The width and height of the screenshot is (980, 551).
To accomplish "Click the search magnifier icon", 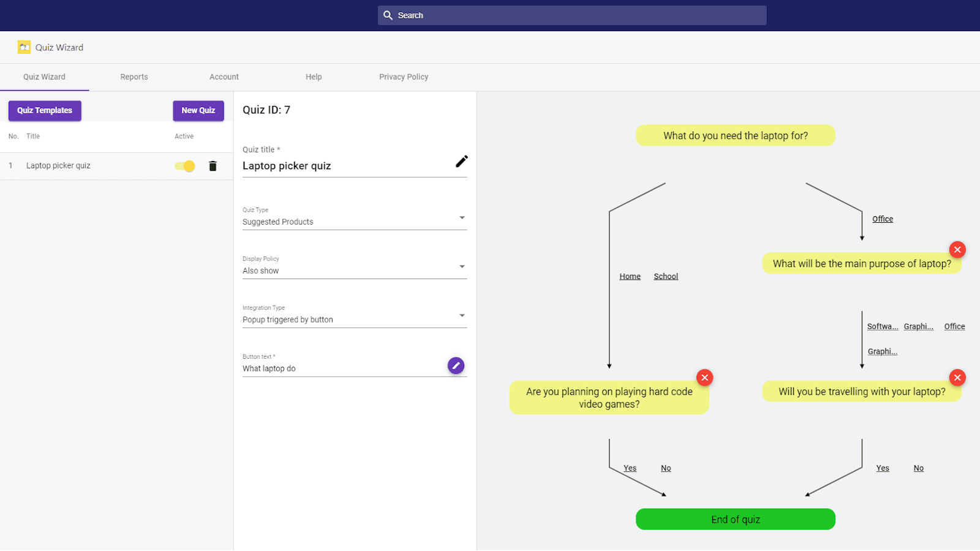I will (x=388, y=15).
